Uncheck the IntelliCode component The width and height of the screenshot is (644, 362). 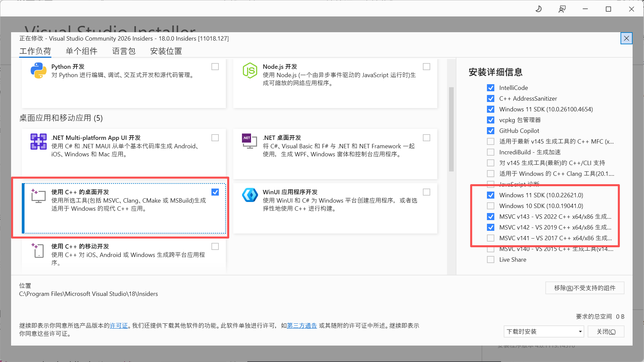pyautogui.click(x=491, y=88)
